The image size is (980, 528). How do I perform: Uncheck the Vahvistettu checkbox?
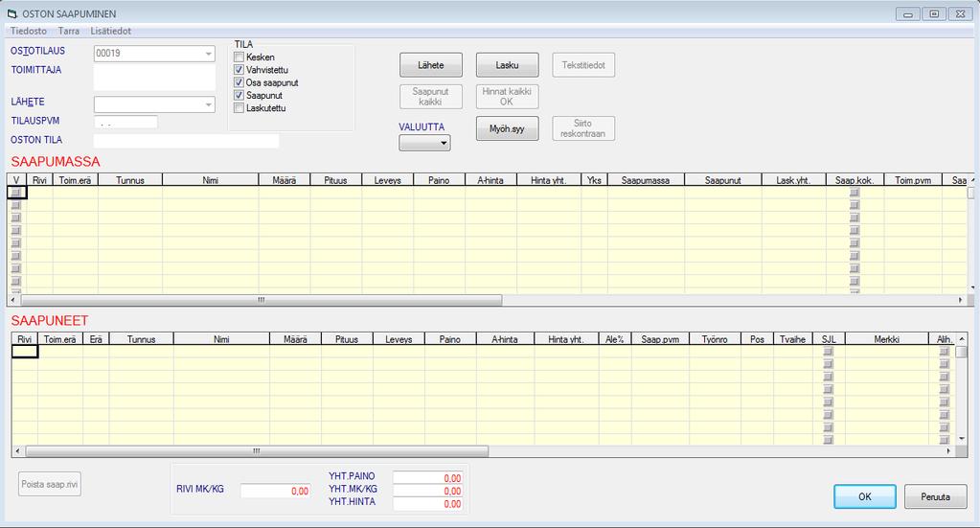point(239,70)
